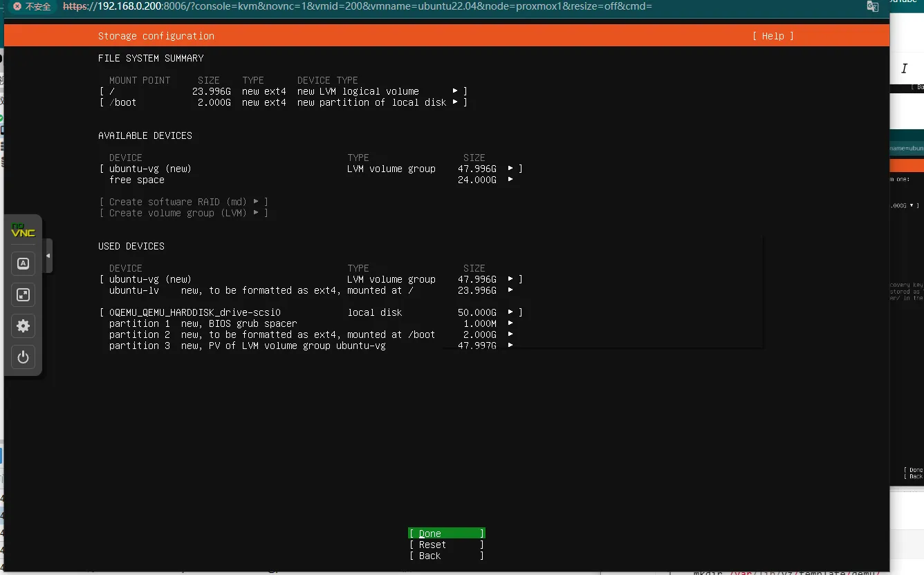This screenshot has height=575, width=924.
Task: Click the 50.000G disk size value
Action: (477, 312)
